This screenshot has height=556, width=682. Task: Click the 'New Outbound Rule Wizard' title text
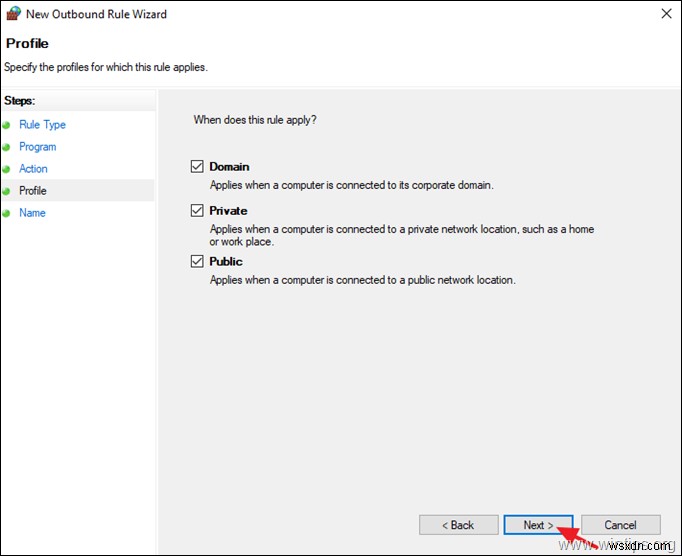click(96, 14)
